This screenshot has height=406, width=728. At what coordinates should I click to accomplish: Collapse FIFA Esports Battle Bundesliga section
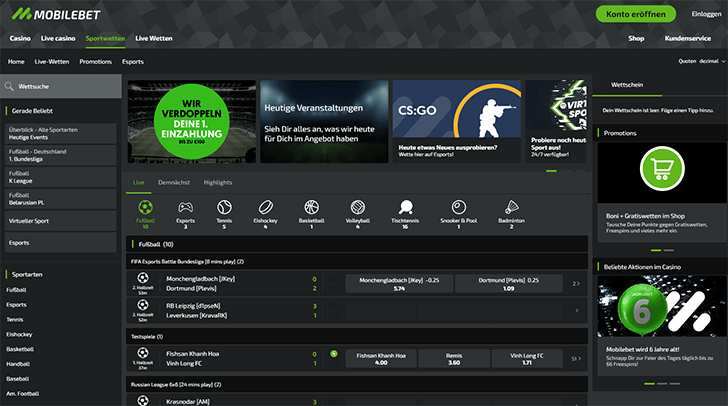pos(357,262)
